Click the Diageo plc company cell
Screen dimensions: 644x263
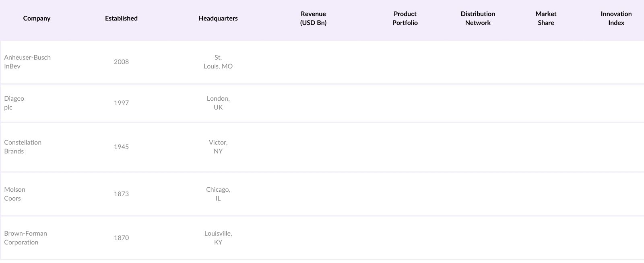click(14, 103)
